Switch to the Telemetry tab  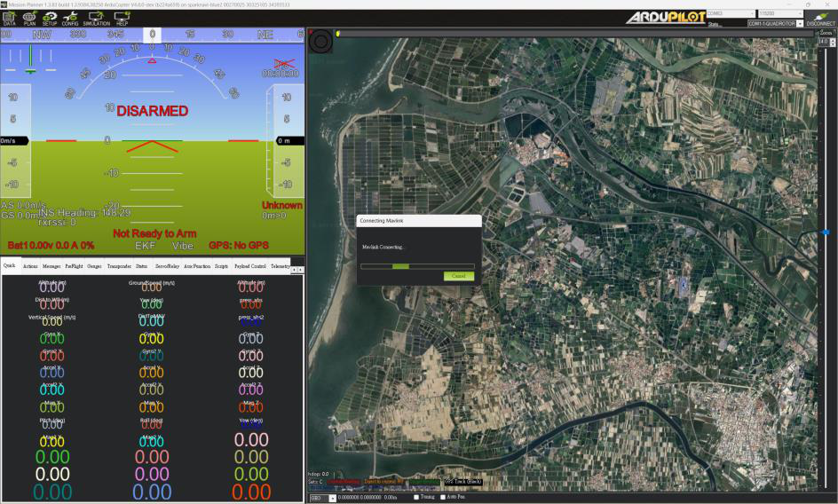point(280,266)
